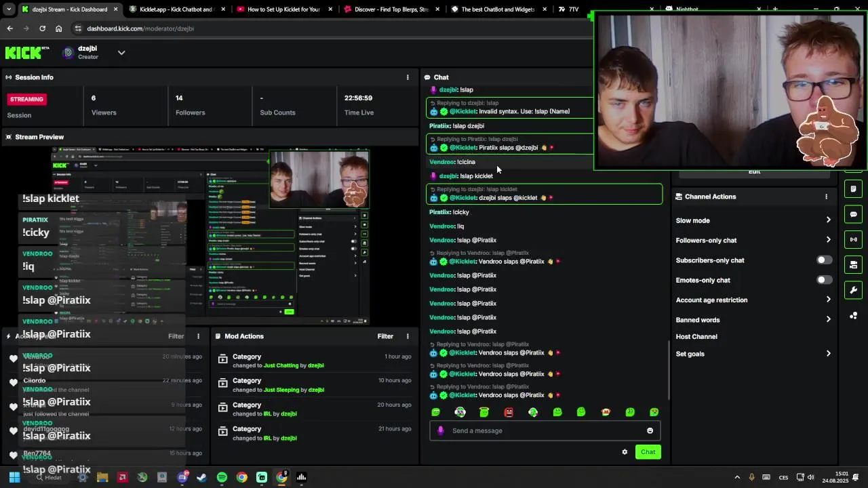Click the purple microphone icon in message box

441,430
